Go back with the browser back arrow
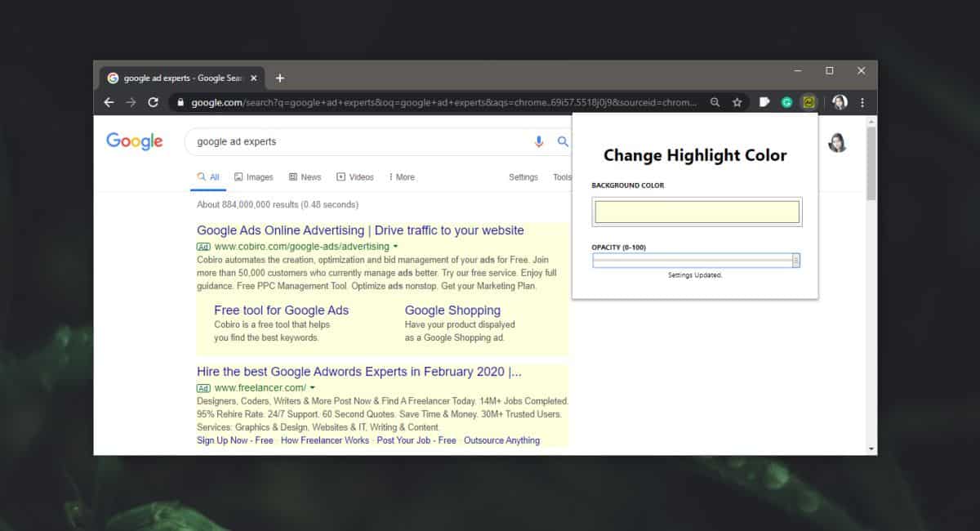 pos(109,102)
